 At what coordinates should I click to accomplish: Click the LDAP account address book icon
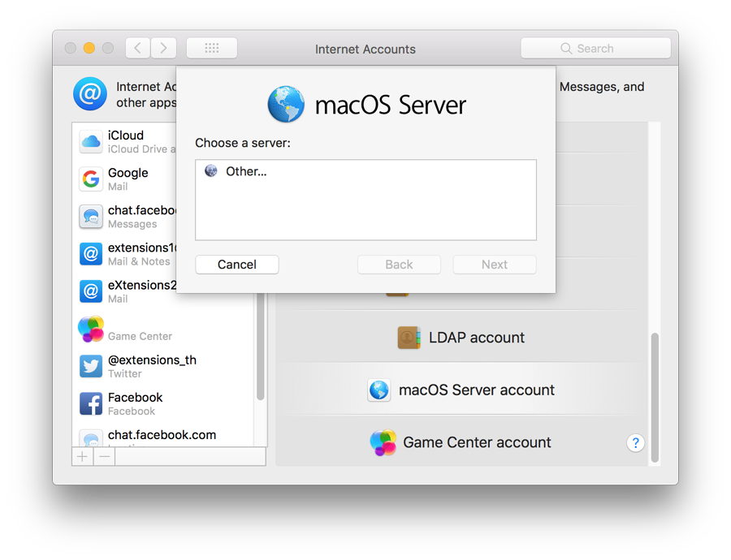click(409, 338)
